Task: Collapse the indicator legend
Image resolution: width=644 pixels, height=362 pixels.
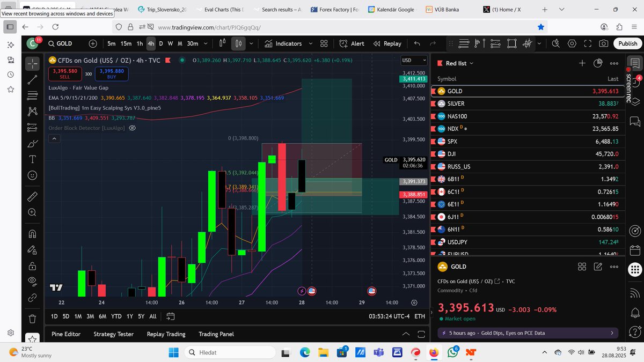Action: (x=54, y=139)
